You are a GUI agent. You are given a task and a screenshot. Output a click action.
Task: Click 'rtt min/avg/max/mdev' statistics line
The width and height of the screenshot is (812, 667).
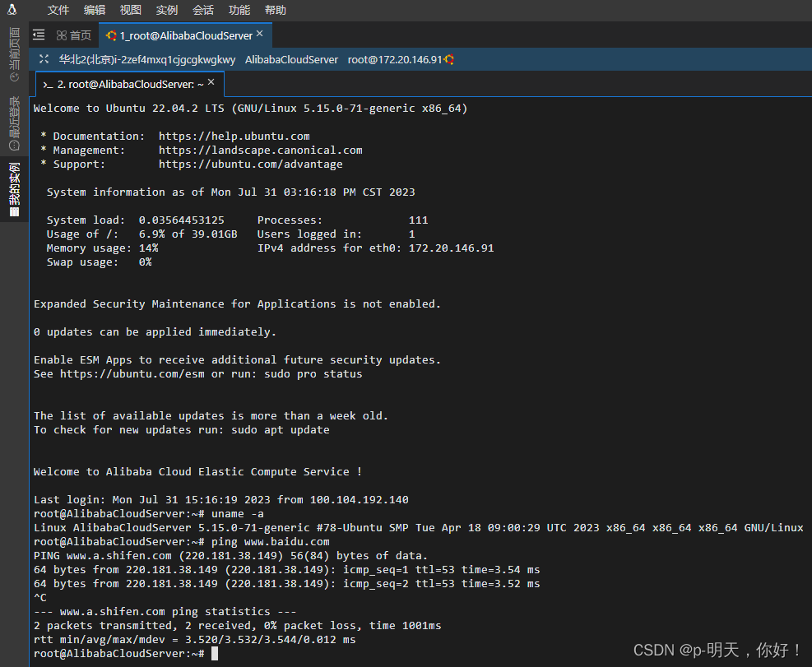(x=195, y=640)
